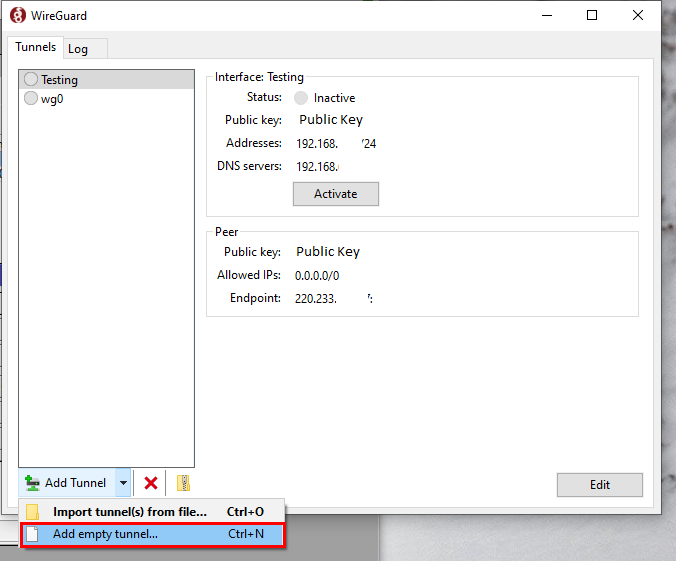Screen dimensions: 676x561
Task: Close the WireGuard window
Action: (x=638, y=16)
